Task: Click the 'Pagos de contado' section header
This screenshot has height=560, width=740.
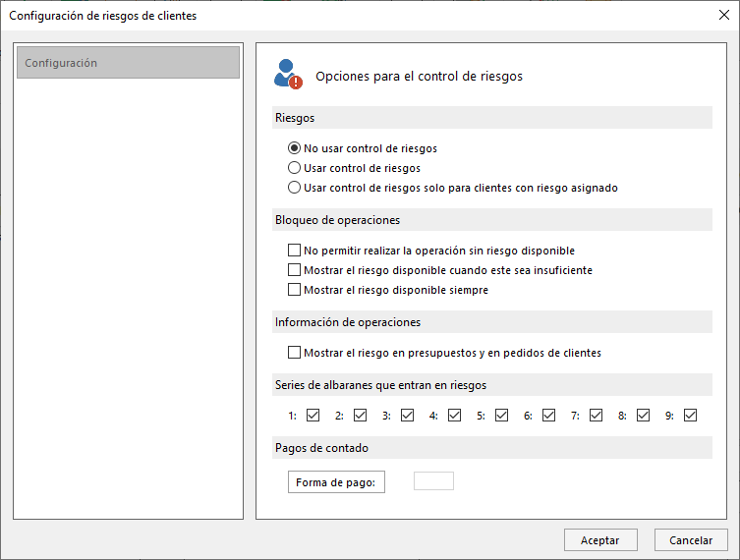Action: [x=492, y=448]
